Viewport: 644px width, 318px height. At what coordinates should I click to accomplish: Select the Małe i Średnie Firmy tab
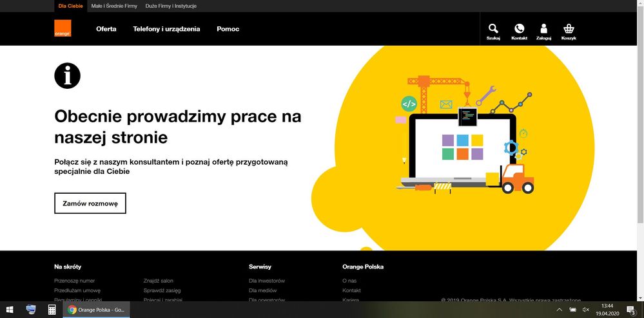114,6
